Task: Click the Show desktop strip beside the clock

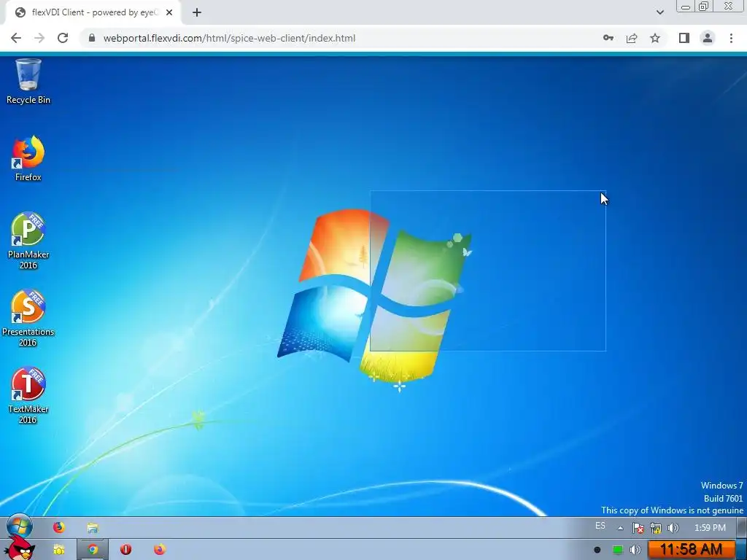Action: [x=742, y=528]
